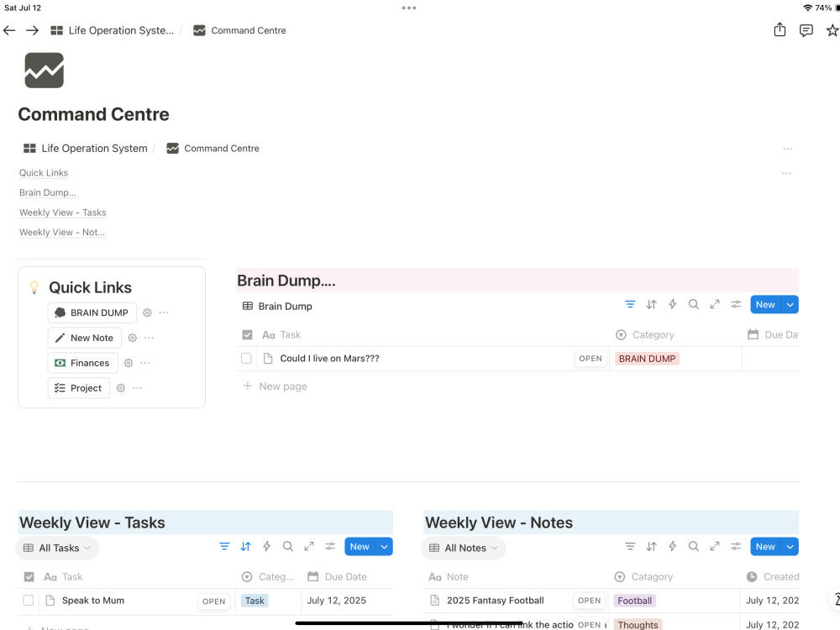Search in Weekly View Tasks
The height and width of the screenshot is (630, 840).
[287, 547]
